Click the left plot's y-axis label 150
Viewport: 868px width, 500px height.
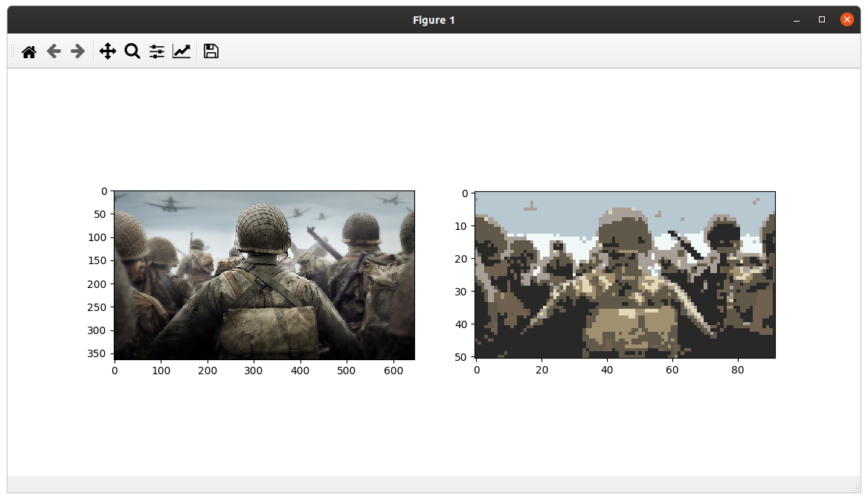(x=97, y=261)
